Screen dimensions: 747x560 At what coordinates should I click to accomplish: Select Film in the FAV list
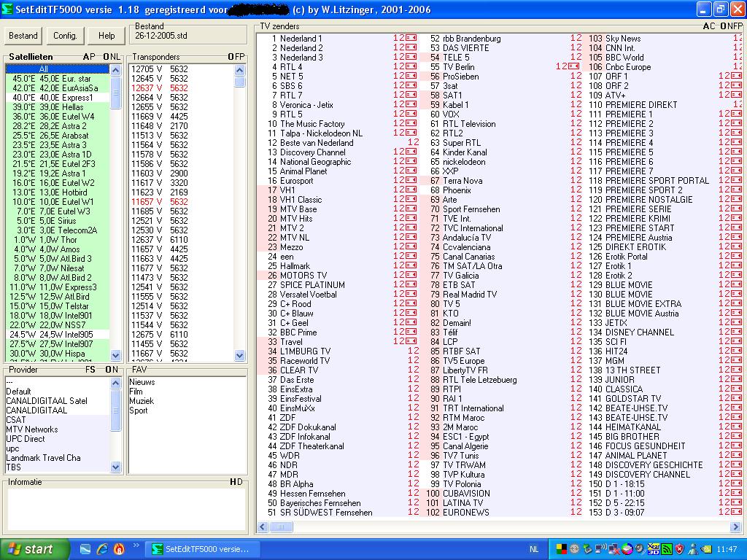tap(136, 392)
